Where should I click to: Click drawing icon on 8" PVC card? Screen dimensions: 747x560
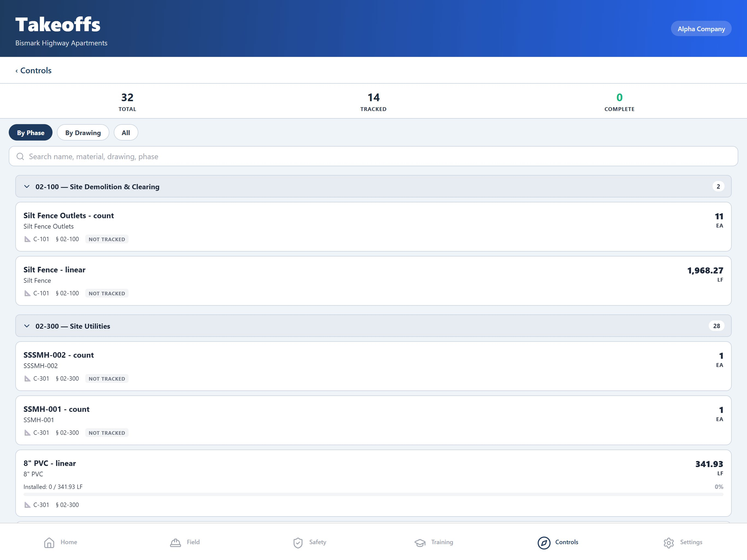click(x=27, y=505)
